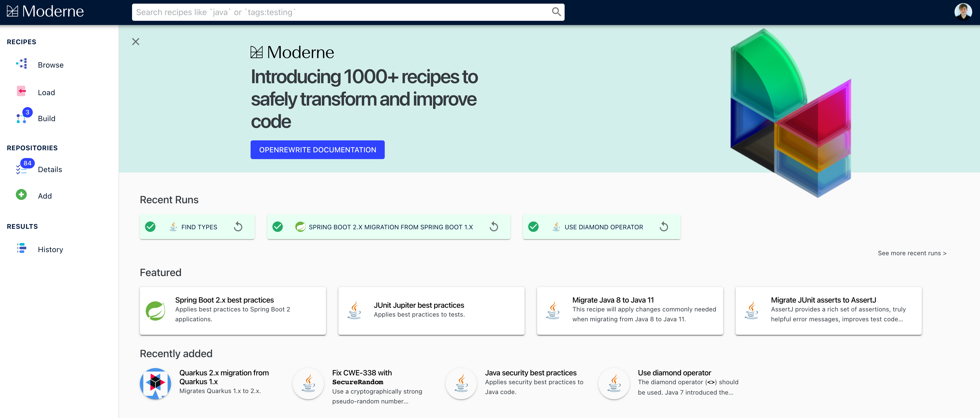This screenshot has width=980, height=418.
Task: Click Java icon beside Use diamond operator recipe
Action: 614,383
